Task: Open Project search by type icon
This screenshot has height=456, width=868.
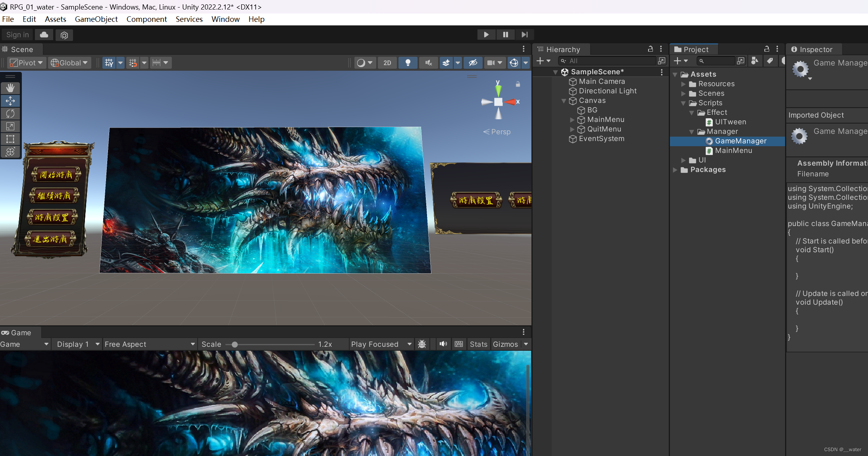Action: (x=755, y=61)
